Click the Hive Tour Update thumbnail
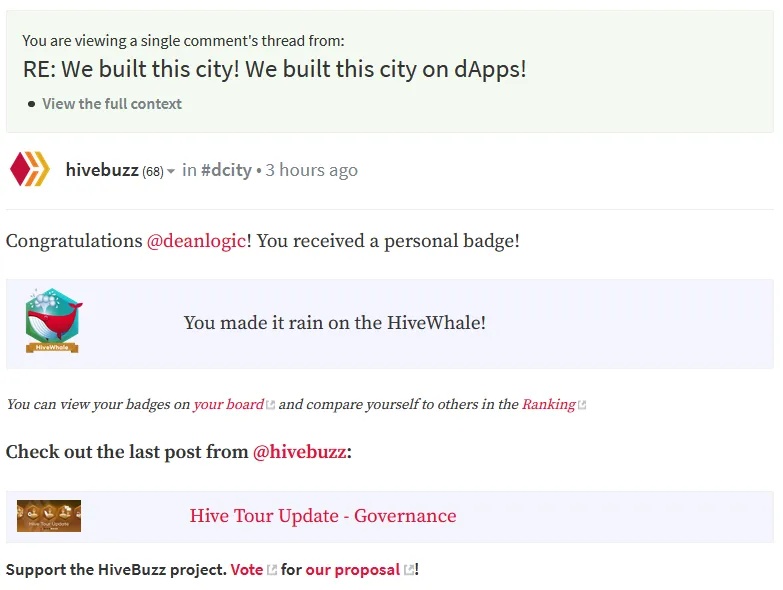 tap(49, 516)
